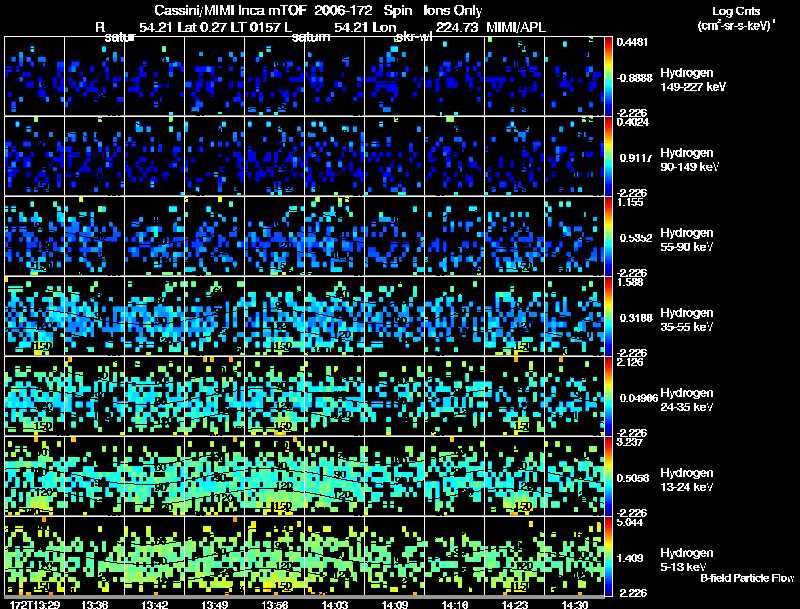Click the 'skr-wl' label above the grid
Image resolution: width=800 pixels, height=609 pixels.
pos(414,37)
